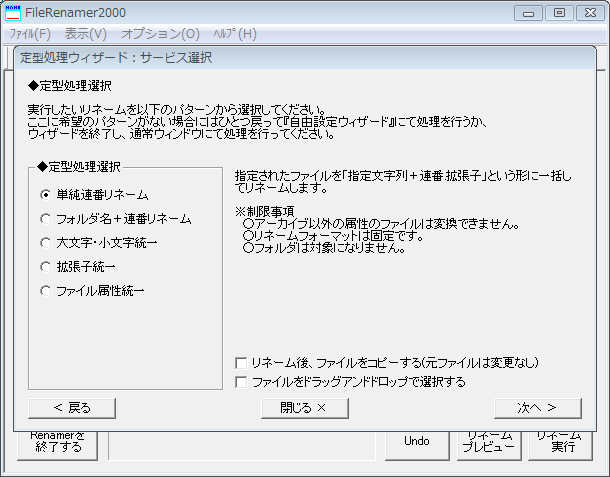Go back with ＜ 戻る button
This screenshot has width=610, height=477.
pyautogui.click(x=72, y=408)
